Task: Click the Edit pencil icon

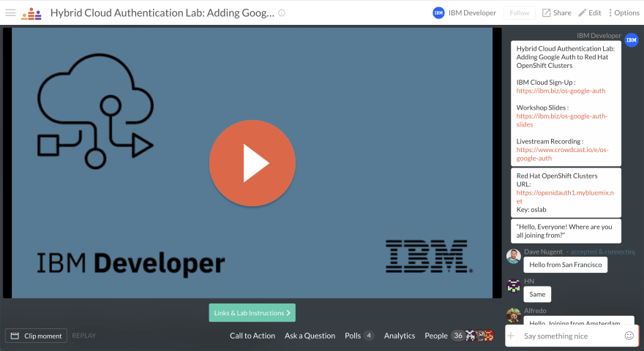Action: coord(582,12)
